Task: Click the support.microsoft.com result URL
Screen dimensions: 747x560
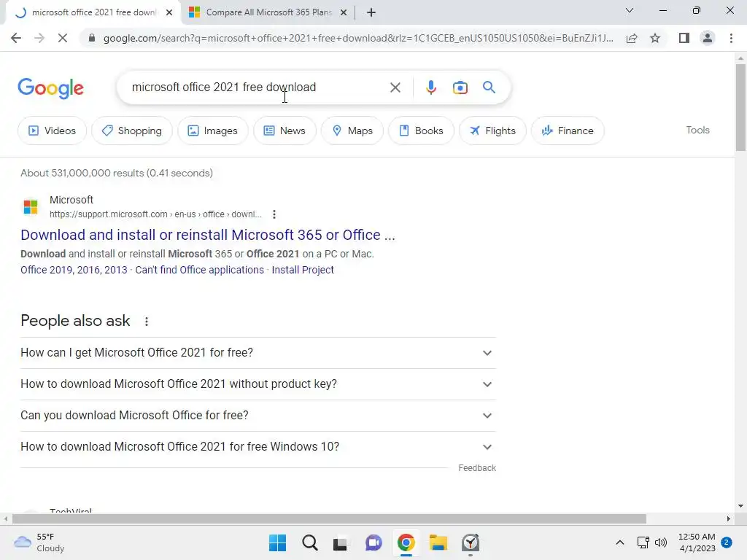Action: [x=155, y=214]
